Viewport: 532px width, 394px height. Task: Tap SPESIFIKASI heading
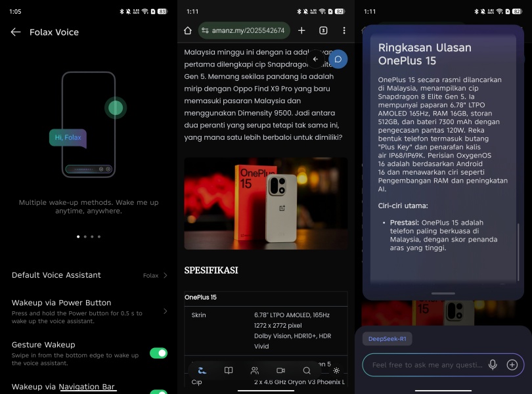pos(211,270)
